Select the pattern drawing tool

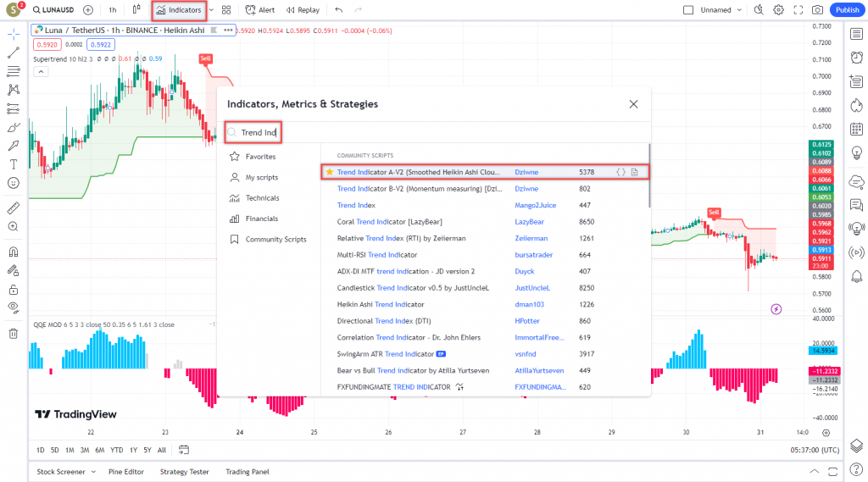click(14, 90)
